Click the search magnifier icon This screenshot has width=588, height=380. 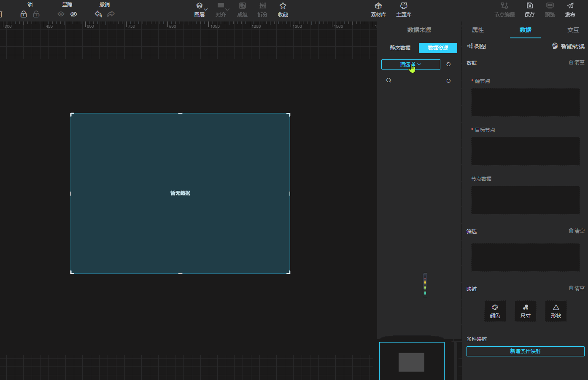click(x=389, y=80)
